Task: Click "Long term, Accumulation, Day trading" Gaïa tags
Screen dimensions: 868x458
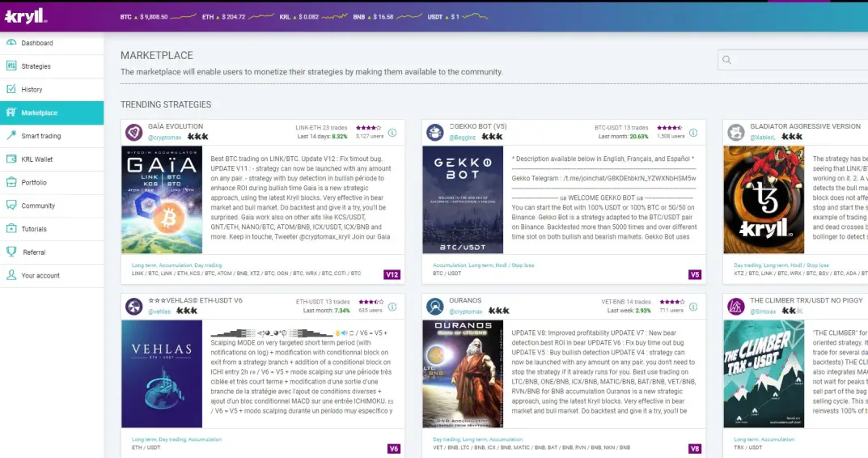Action: click(x=176, y=265)
